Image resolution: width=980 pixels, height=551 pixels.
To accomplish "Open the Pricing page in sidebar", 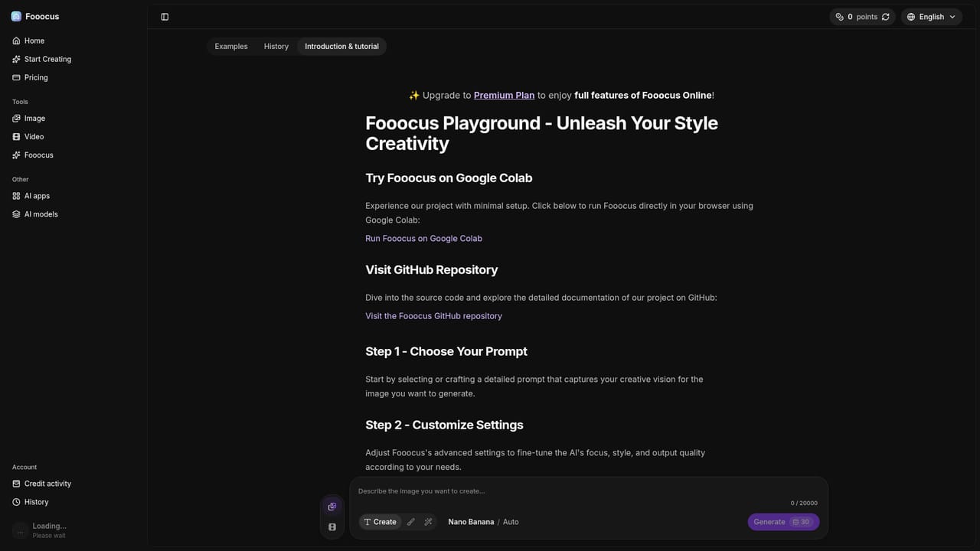I will tap(73, 77).
